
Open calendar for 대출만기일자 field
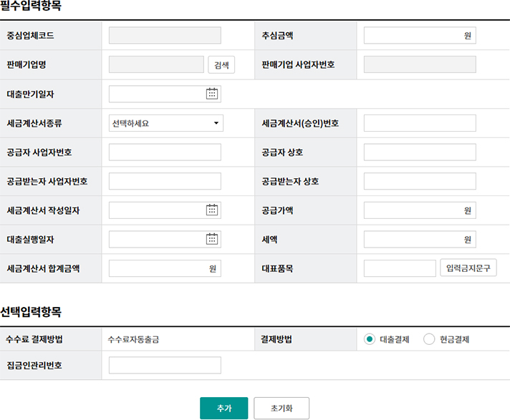tap(212, 94)
